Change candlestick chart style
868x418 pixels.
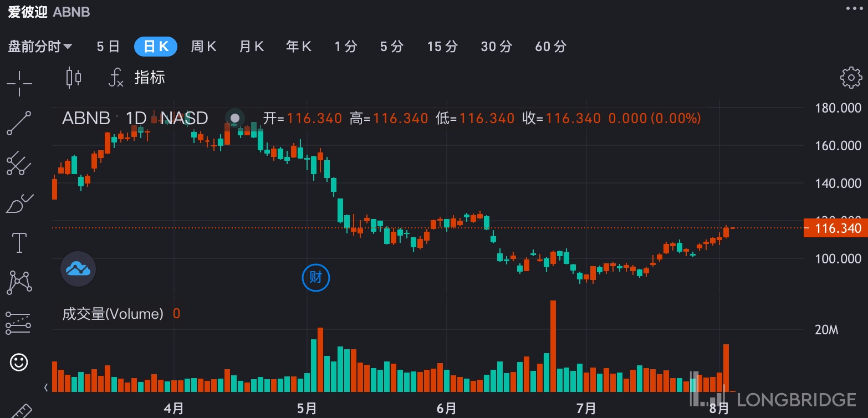click(74, 78)
